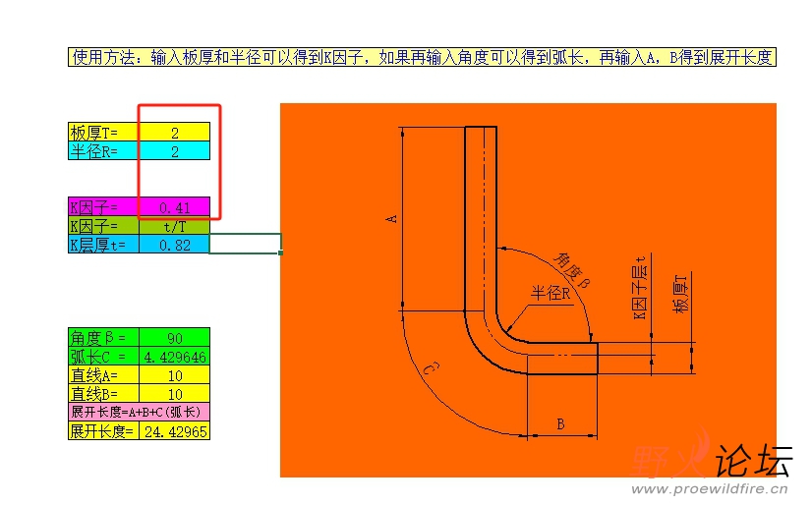Screen dimensions: 812x505
Task: Click the 角度β= label cell
Action: (103, 337)
